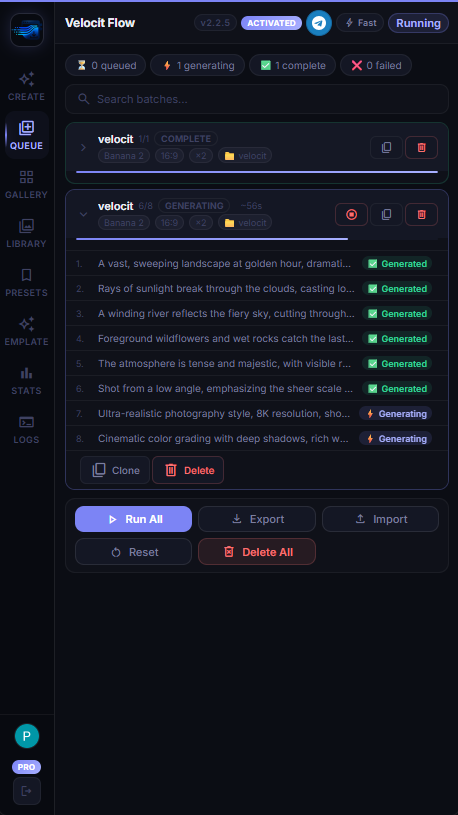View the Stats section
Viewport: 458px width, 815px height.
pyautogui.click(x=27, y=381)
